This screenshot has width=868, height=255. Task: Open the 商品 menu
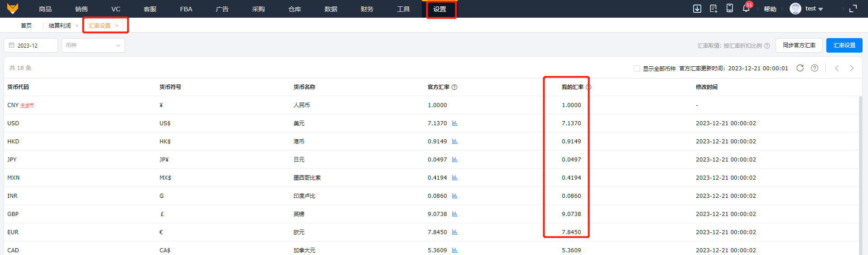pyautogui.click(x=45, y=9)
